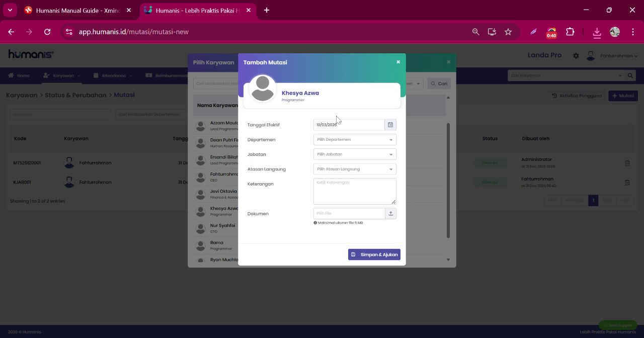Viewport: 644px width, 338px height.
Task: Click the Dokumen upload file icon
Action: point(390,213)
